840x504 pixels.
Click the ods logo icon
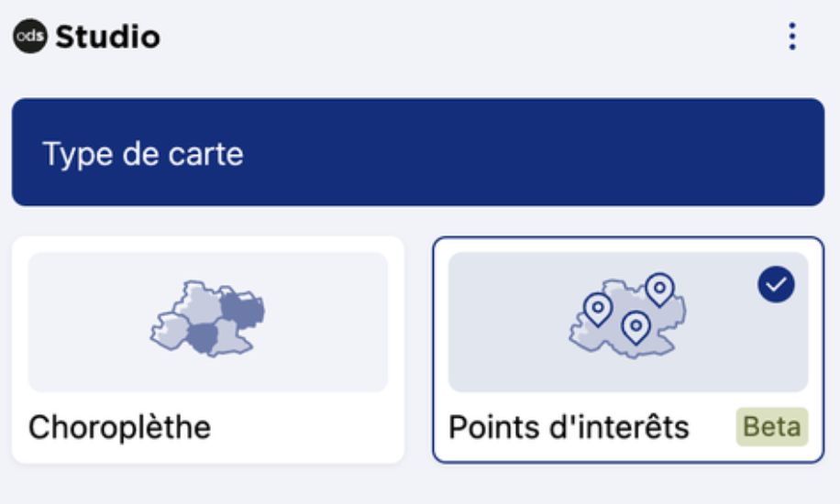pos(29,38)
